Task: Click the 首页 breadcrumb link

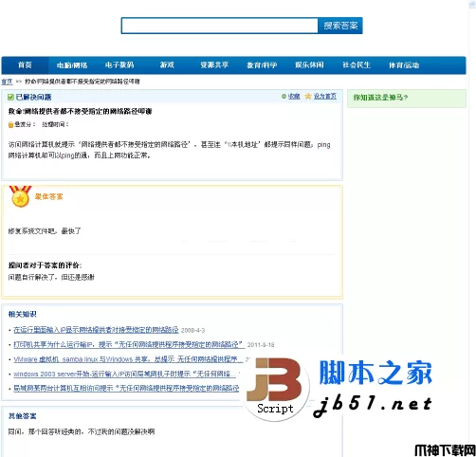Action: (7, 82)
